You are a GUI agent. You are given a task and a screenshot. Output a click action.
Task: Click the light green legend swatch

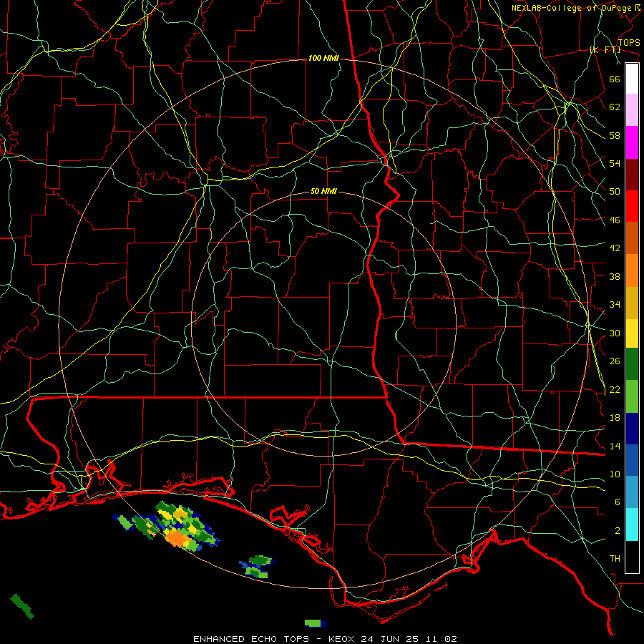pos(632,396)
